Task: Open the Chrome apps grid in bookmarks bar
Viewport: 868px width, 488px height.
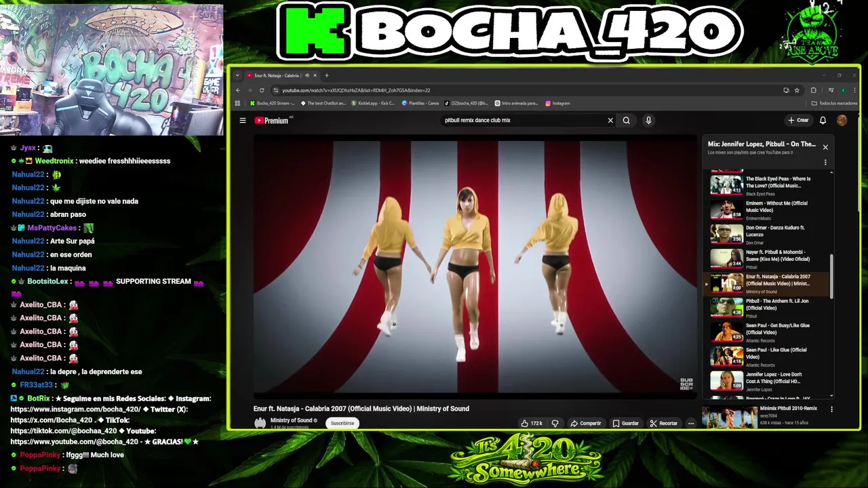Action: [237, 104]
